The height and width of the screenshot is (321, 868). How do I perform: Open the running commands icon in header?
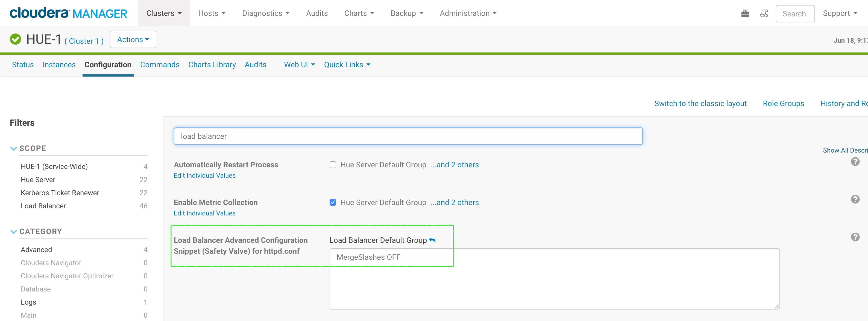(764, 13)
